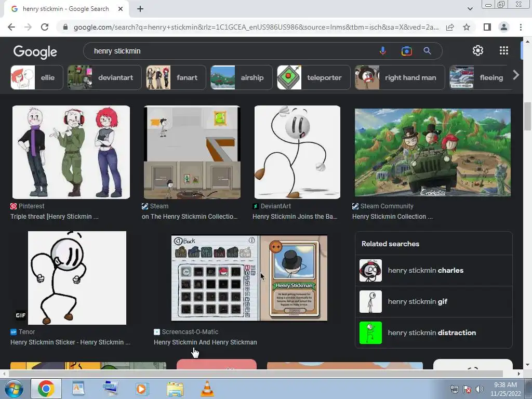
Task: Go to Google home via logo
Action: 35,51
